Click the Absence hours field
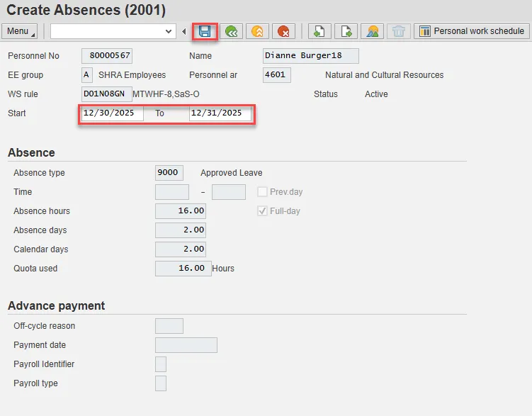 tap(181, 211)
